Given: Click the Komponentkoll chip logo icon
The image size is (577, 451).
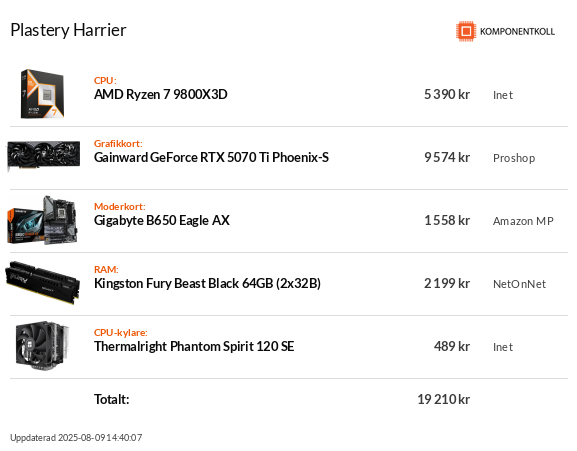Looking at the screenshot, I should 466,31.
